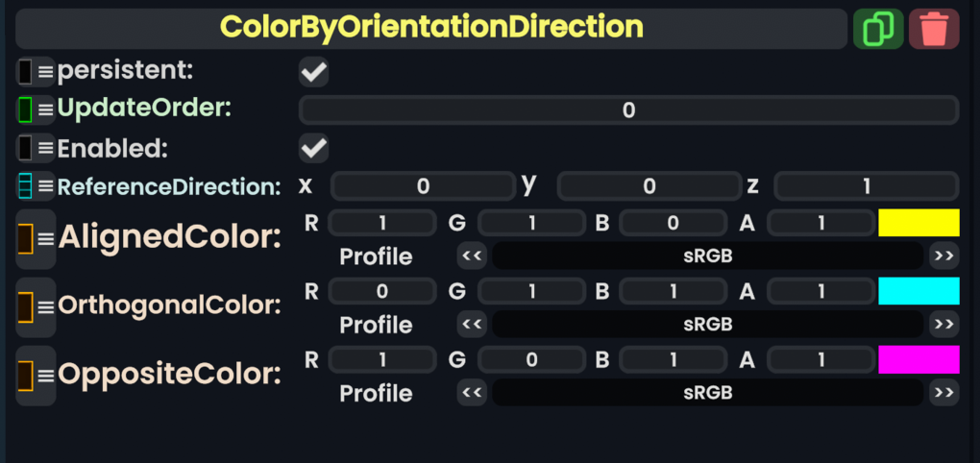Click the AlignedColor field handle icon

[36, 238]
